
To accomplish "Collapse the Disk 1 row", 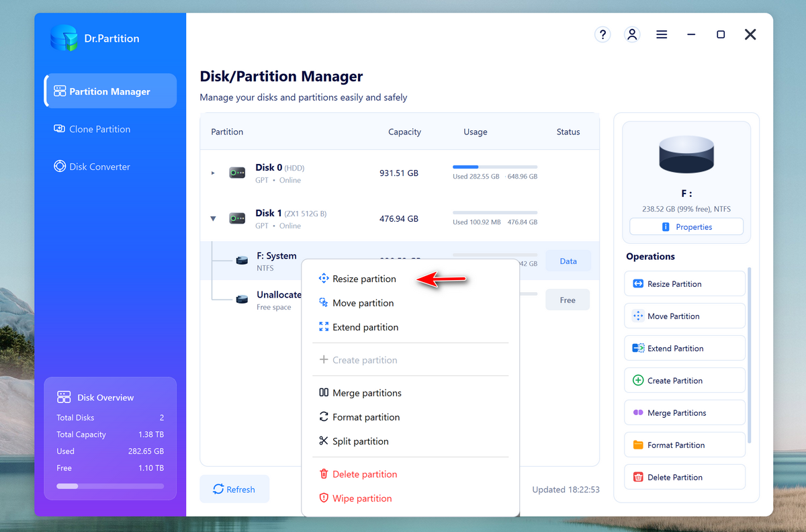I will point(213,218).
